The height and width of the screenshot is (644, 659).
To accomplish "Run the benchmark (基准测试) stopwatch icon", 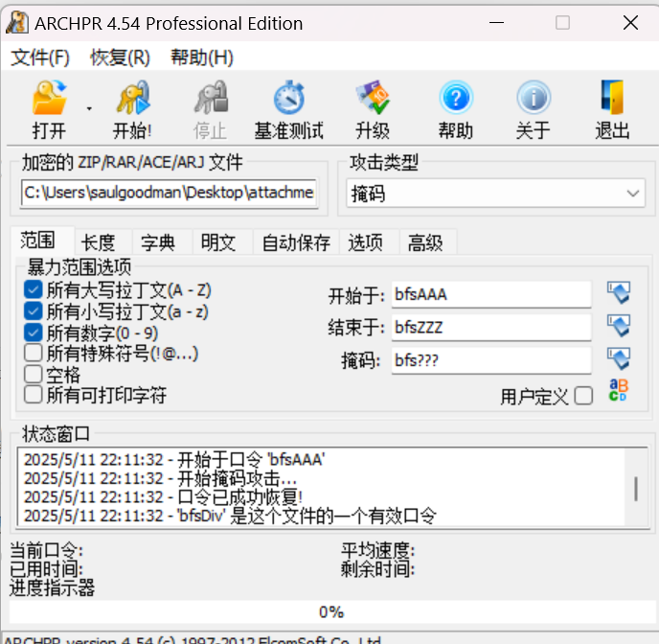I will pos(289,98).
